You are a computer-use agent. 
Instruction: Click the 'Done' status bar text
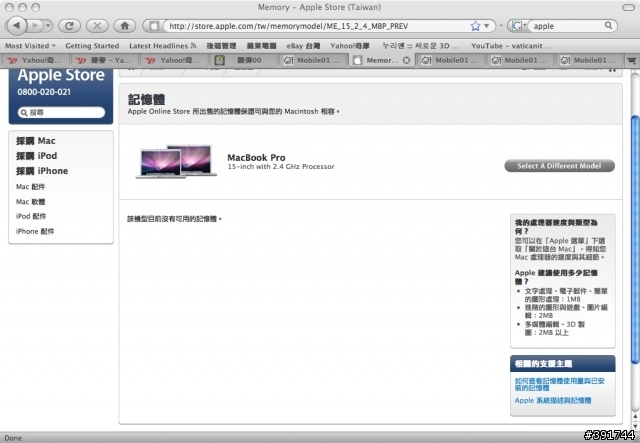tap(13, 438)
